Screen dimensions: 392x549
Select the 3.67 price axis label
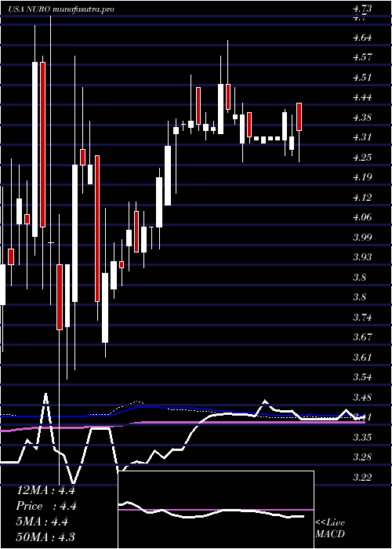361,337
